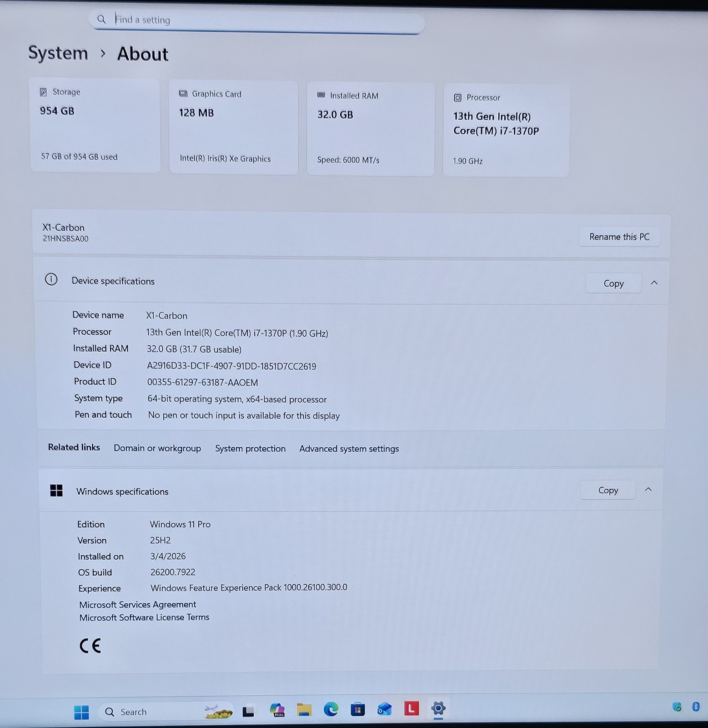Viewport: 708px width, 728px height.
Task: Click the 64-bit operating system text
Action: (x=237, y=399)
